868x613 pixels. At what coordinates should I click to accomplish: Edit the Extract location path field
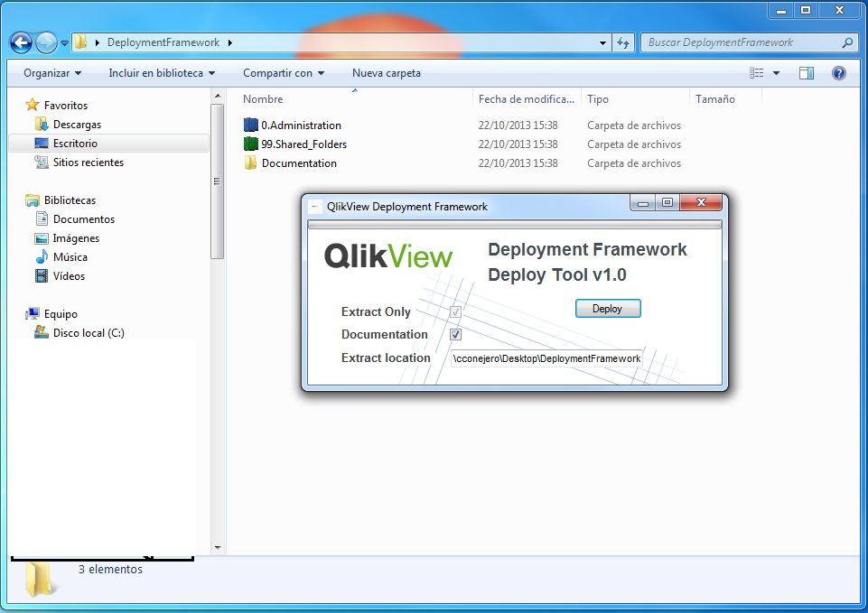[546, 358]
